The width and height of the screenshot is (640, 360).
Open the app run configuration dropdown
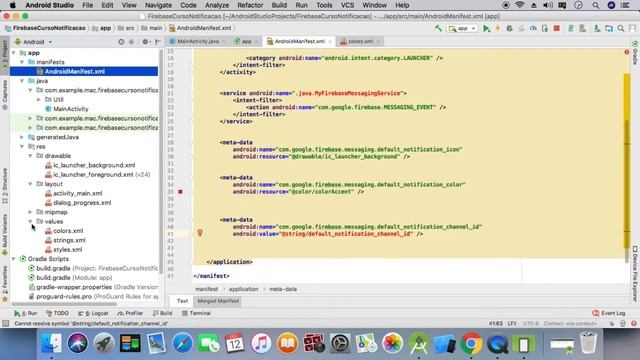pyautogui.click(x=462, y=28)
